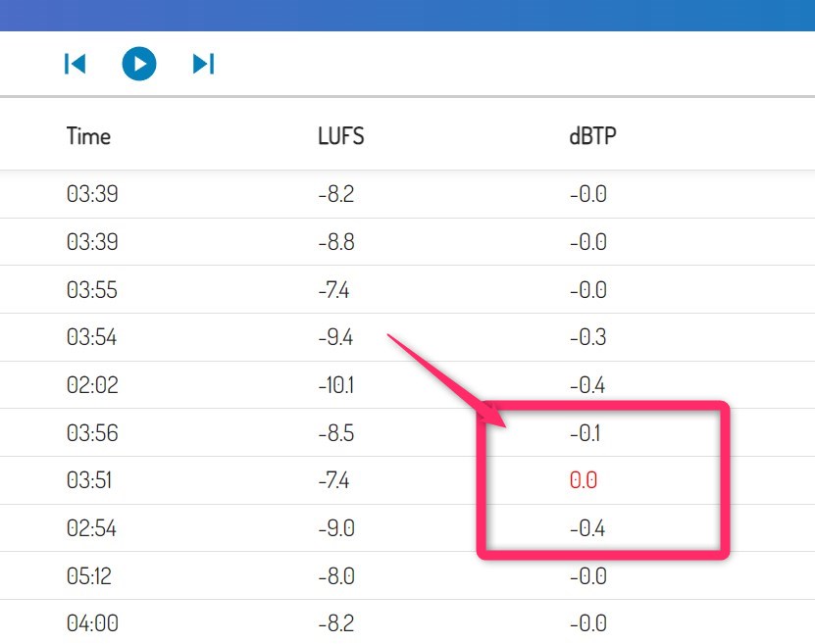This screenshot has height=644, width=815.
Task: Click the 03:51 time entry
Action: [x=92, y=481]
